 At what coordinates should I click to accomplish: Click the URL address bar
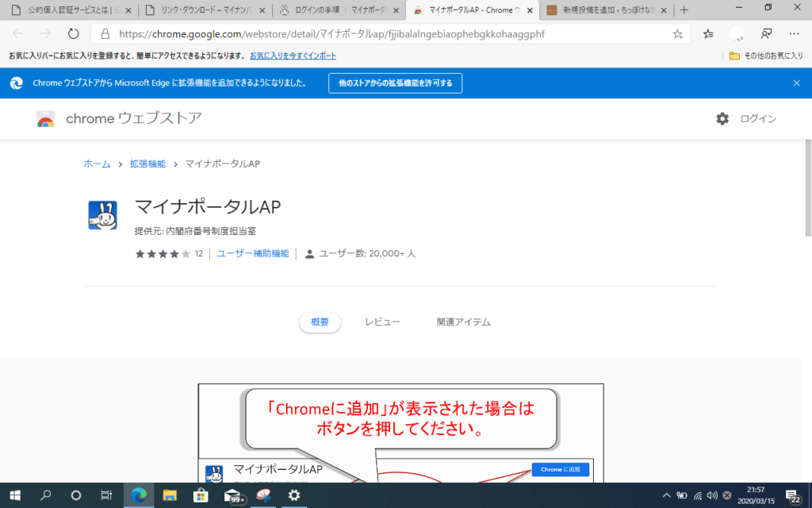pyautogui.click(x=389, y=34)
